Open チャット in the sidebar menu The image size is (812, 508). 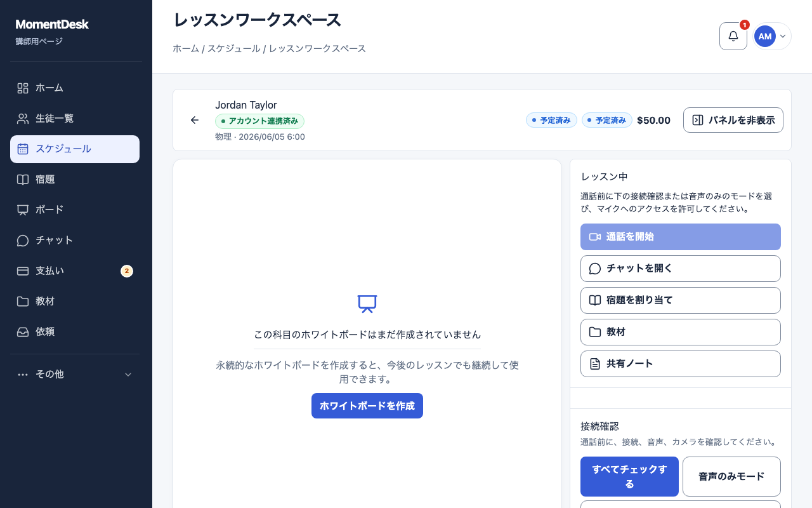[x=75, y=241]
